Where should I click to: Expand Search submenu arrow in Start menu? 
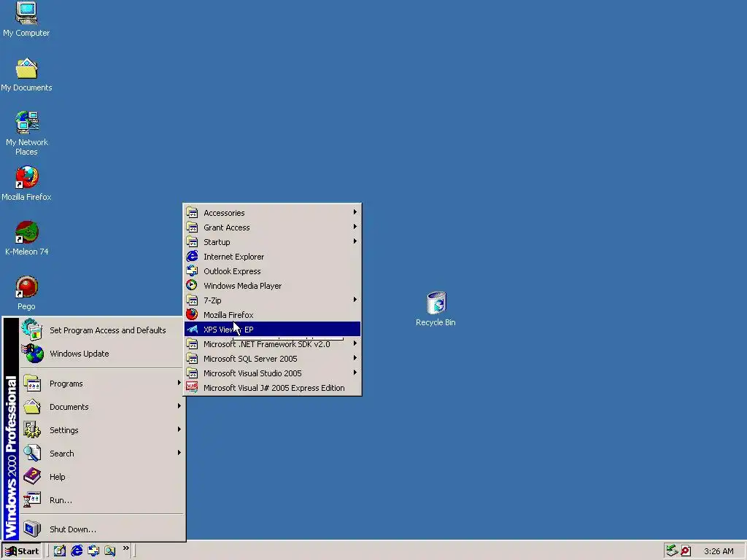click(179, 453)
